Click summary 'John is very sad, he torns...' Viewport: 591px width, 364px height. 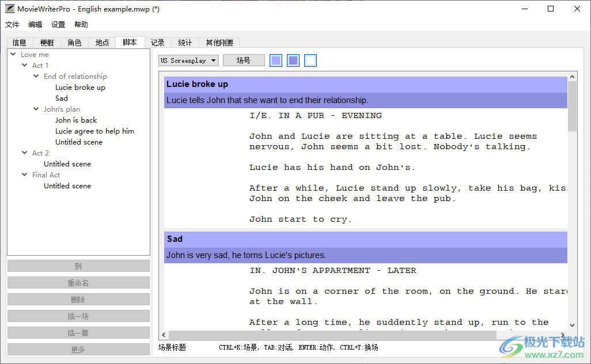pos(247,255)
